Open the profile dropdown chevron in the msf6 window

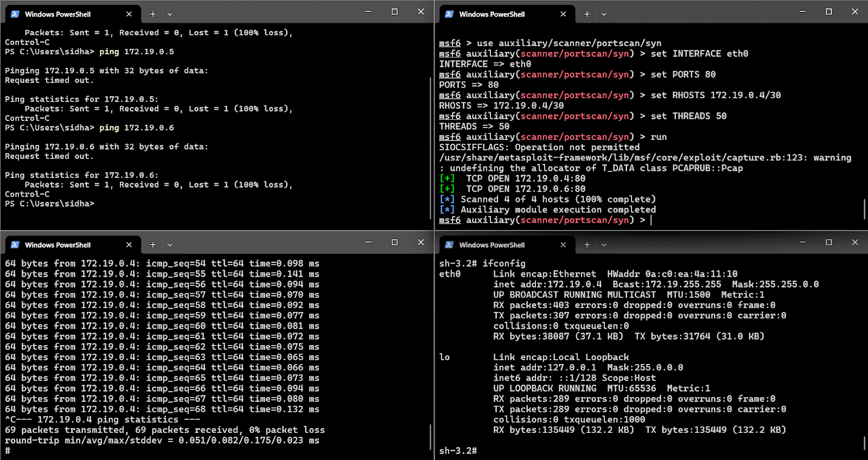pyautogui.click(x=604, y=14)
